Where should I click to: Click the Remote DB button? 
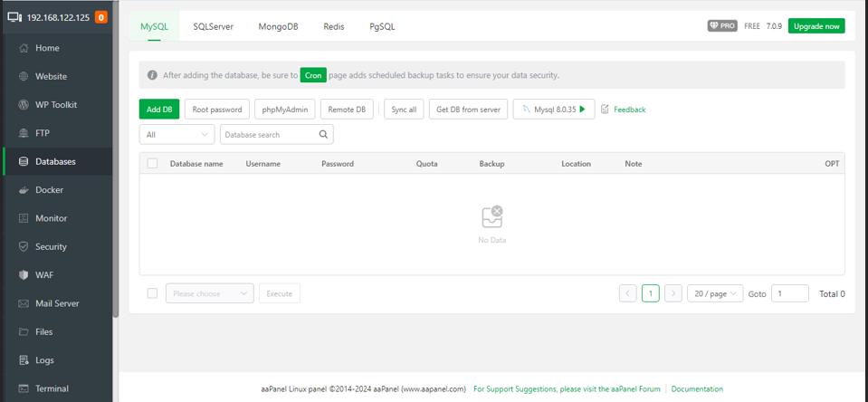[347, 109]
